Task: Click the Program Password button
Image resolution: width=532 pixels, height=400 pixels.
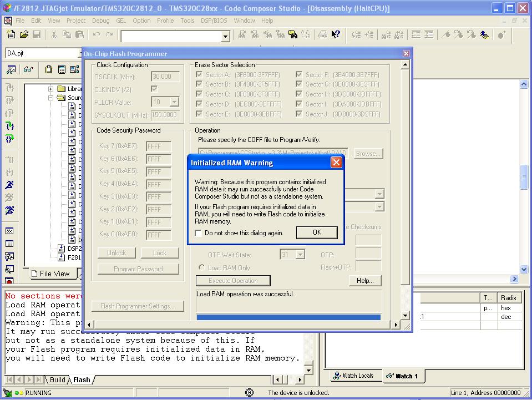Action: pyautogui.click(x=138, y=269)
